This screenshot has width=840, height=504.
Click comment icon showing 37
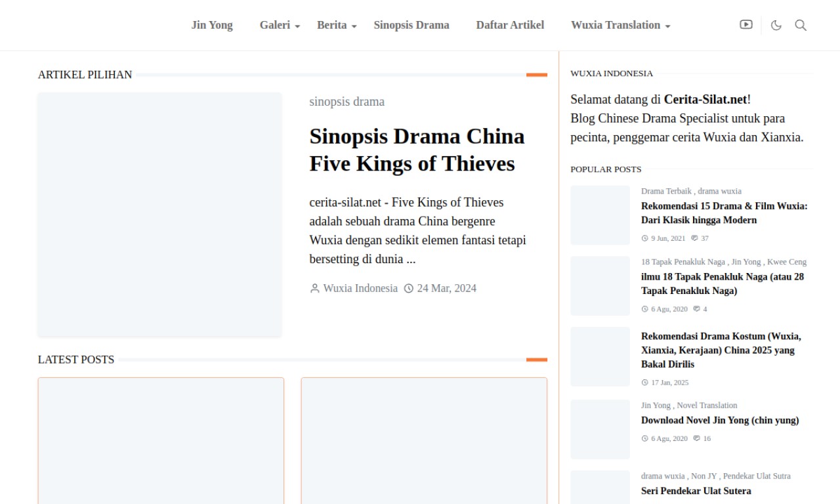pyautogui.click(x=694, y=238)
